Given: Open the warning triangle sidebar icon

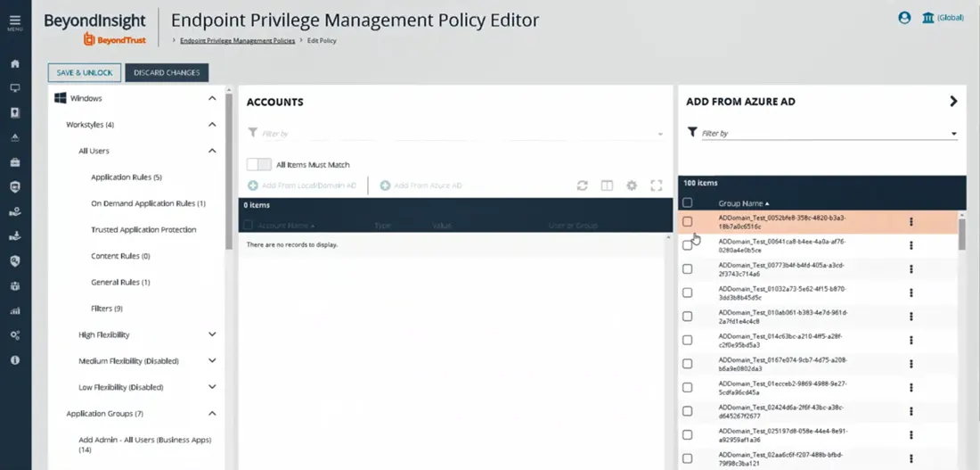Looking at the screenshot, I should tap(15, 137).
